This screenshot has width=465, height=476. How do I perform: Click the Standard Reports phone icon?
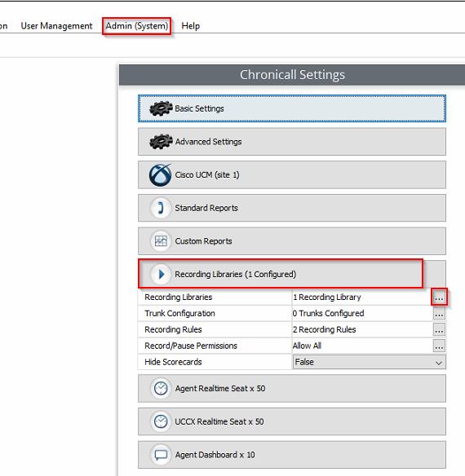(x=161, y=208)
